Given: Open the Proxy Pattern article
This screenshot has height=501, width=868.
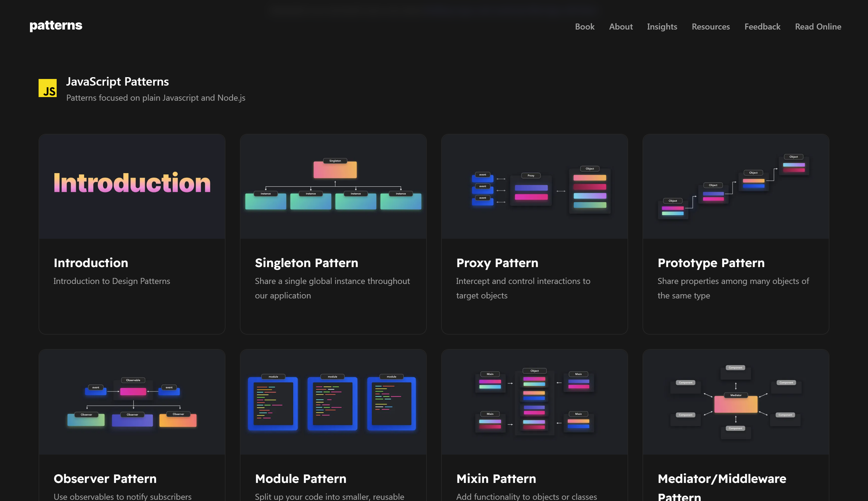Looking at the screenshot, I should tap(497, 263).
